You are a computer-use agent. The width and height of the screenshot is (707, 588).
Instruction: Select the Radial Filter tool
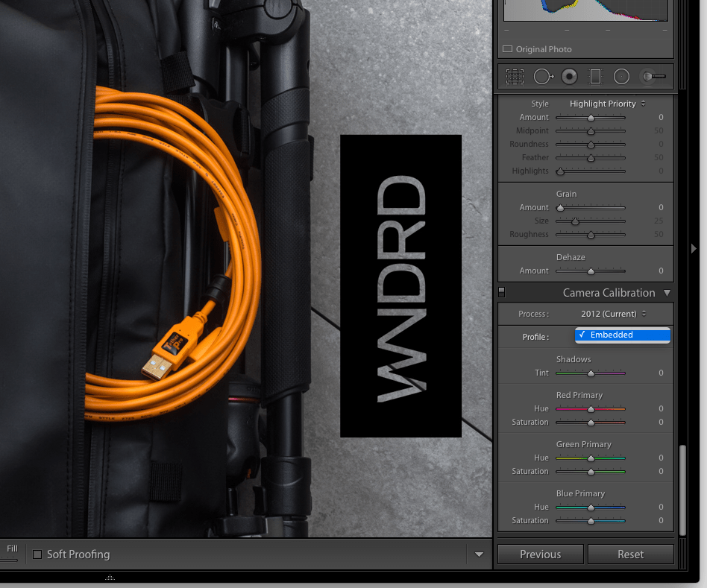tap(621, 76)
